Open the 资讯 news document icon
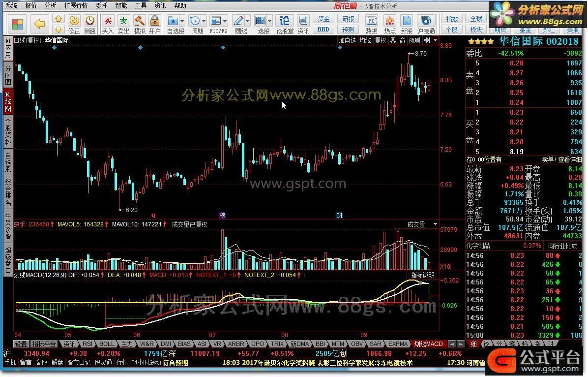 click(303, 25)
